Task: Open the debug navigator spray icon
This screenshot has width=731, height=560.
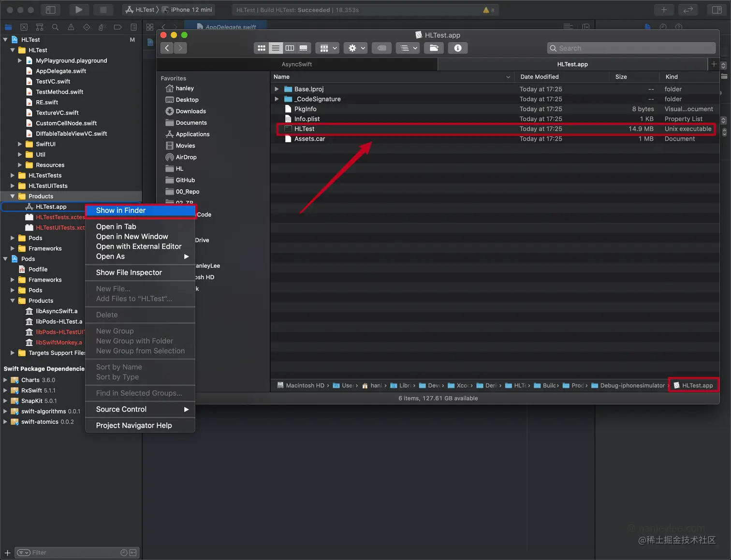Action: click(102, 27)
